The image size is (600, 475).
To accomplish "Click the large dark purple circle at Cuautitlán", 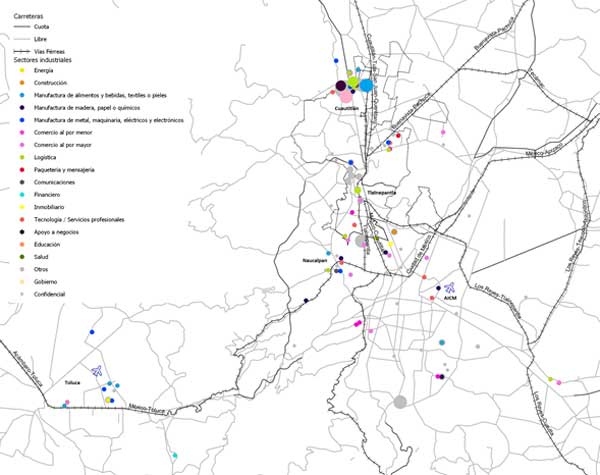I will click(x=341, y=86).
